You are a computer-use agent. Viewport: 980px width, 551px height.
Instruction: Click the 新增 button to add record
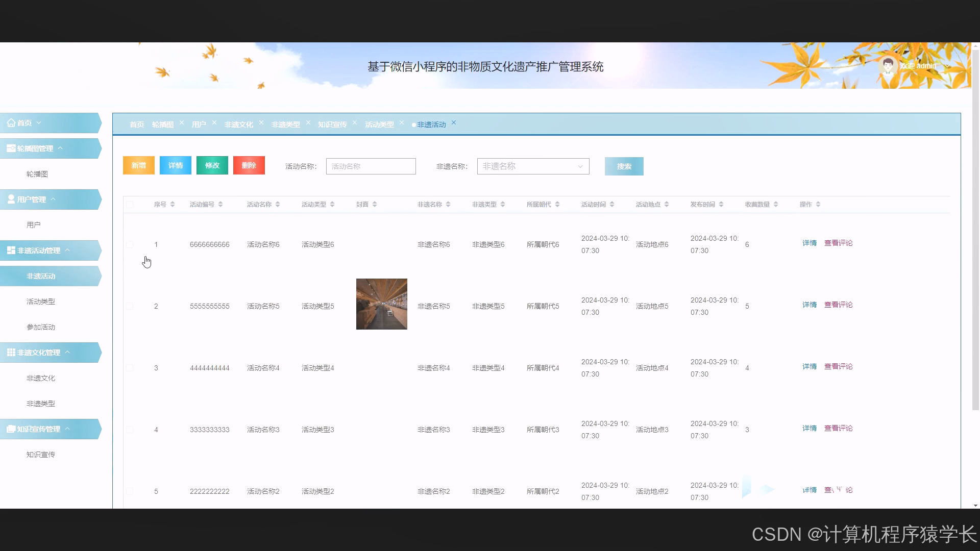(x=138, y=165)
